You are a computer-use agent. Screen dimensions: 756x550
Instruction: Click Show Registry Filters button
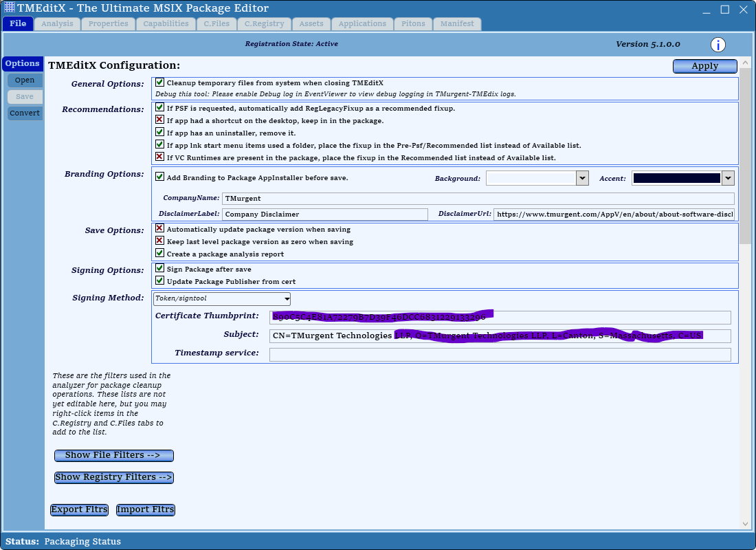tap(114, 477)
